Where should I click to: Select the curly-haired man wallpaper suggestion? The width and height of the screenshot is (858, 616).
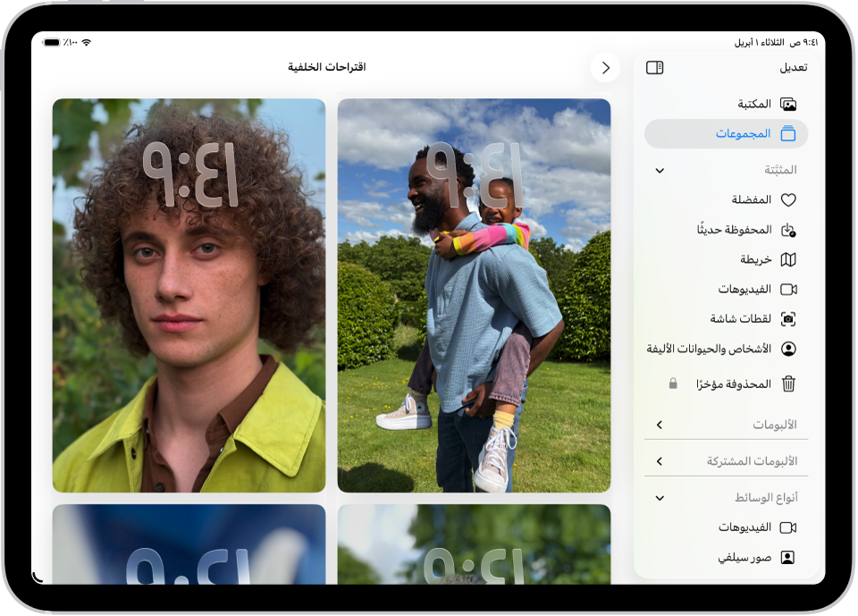click(x=189, y=295)
